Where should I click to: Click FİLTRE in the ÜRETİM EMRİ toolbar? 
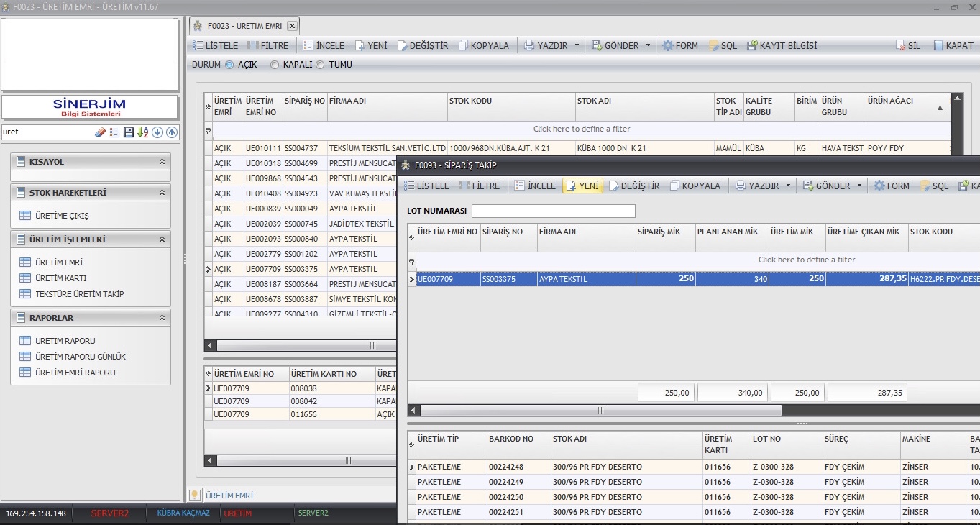coord(267,45)
